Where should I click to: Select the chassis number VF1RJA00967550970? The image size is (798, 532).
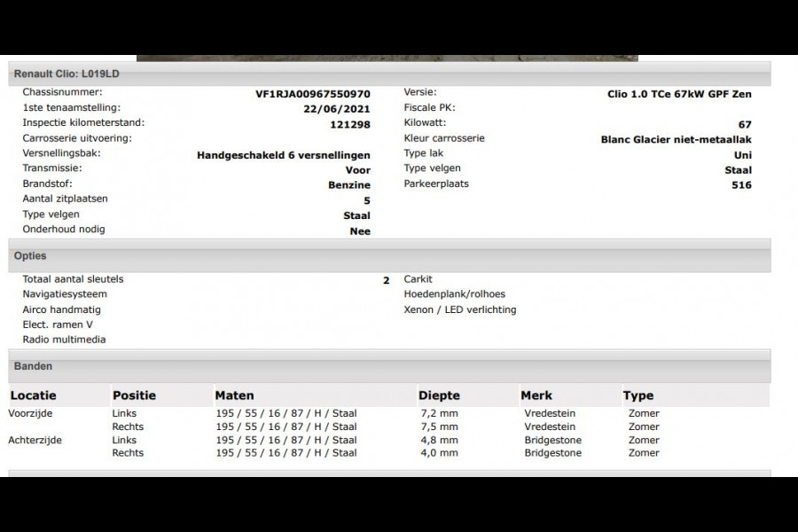click(309, 93)
